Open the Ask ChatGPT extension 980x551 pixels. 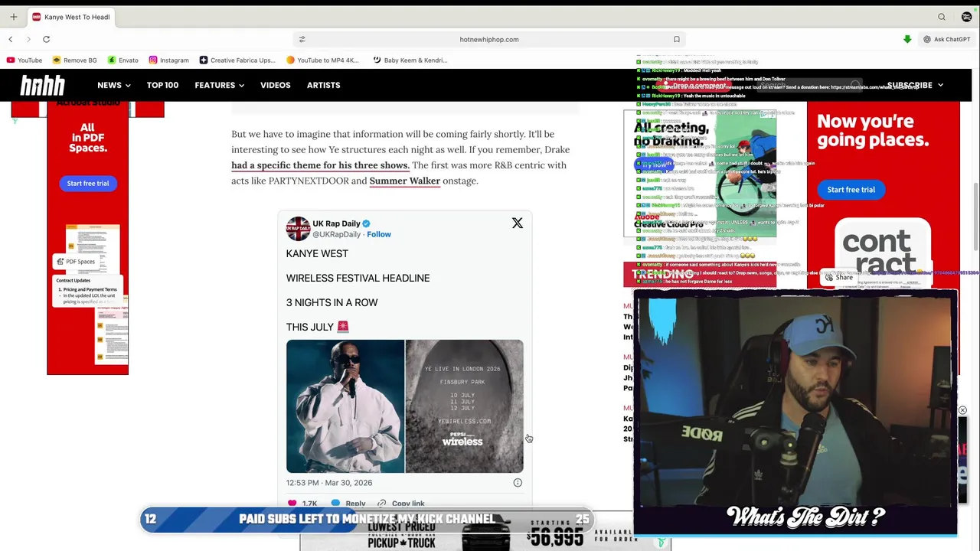(946, 39)
